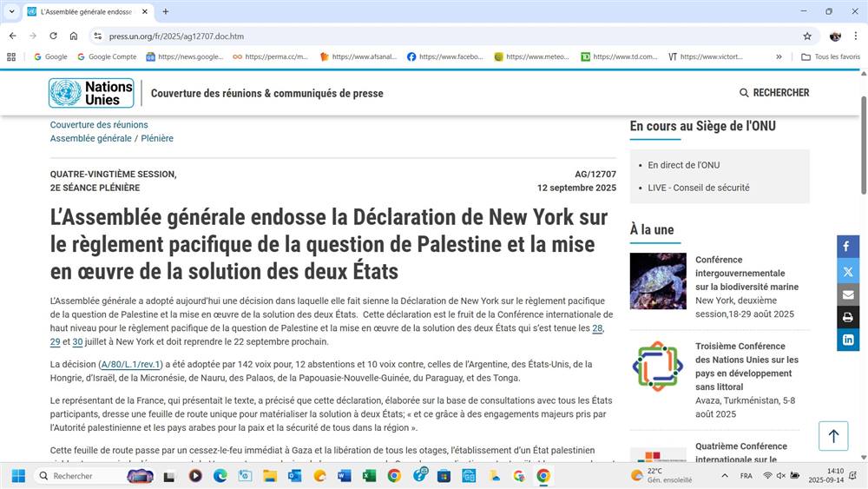Share the article on LinkedIn
This screenshot has width=868, height=489.
coord(847,340)
